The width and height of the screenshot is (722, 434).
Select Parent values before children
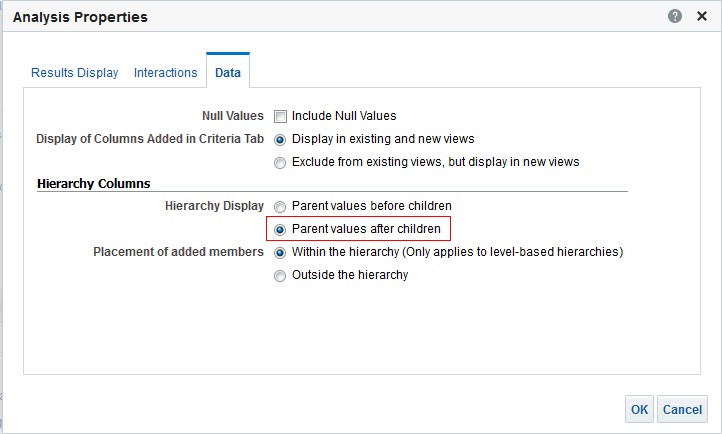click(281, 206)
